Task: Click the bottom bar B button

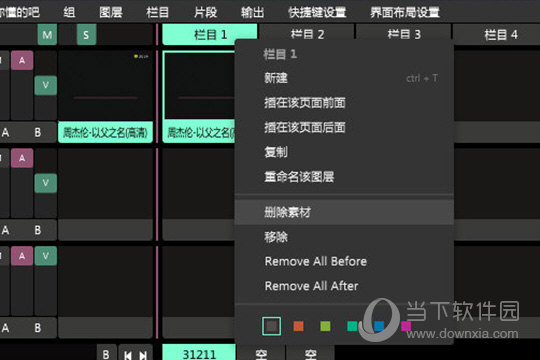Action: 106,353
